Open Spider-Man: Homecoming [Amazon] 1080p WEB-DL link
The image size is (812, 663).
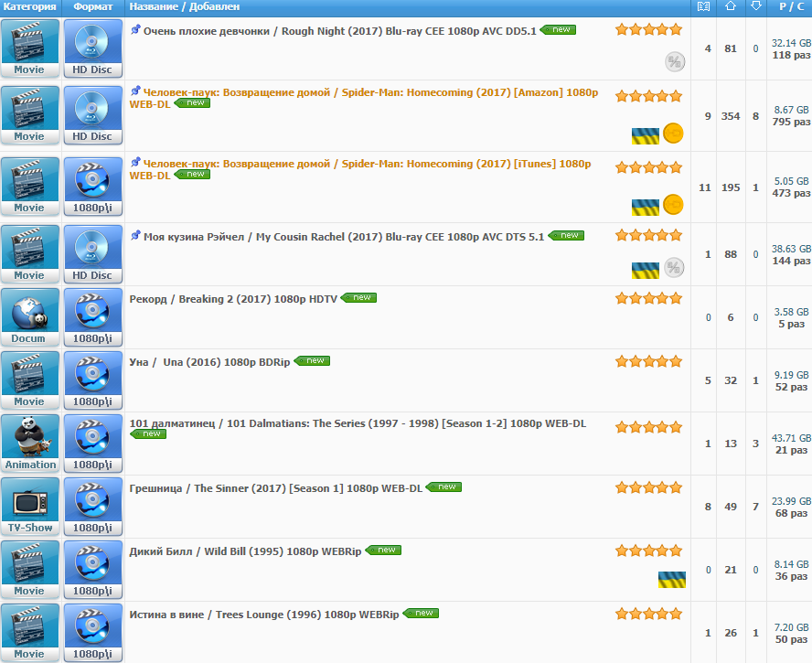364,99
